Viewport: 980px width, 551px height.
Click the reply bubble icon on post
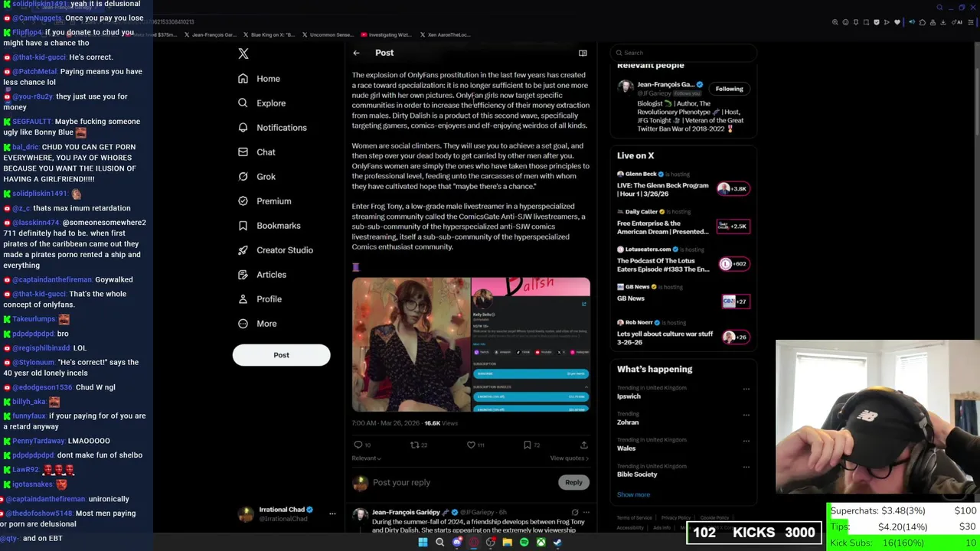click(358, 445)
